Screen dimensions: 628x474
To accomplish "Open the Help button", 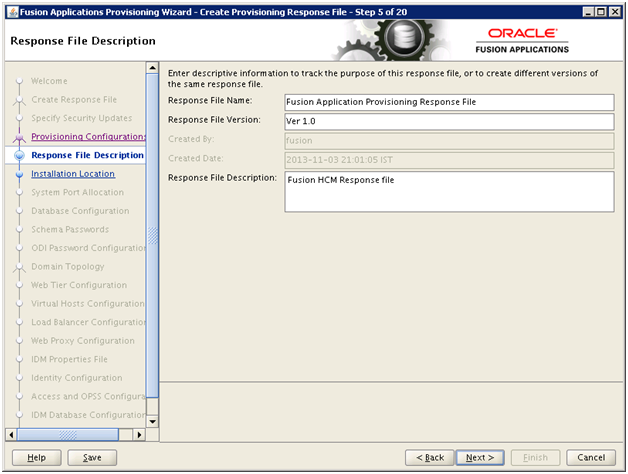I will click(x=36, y=457).
